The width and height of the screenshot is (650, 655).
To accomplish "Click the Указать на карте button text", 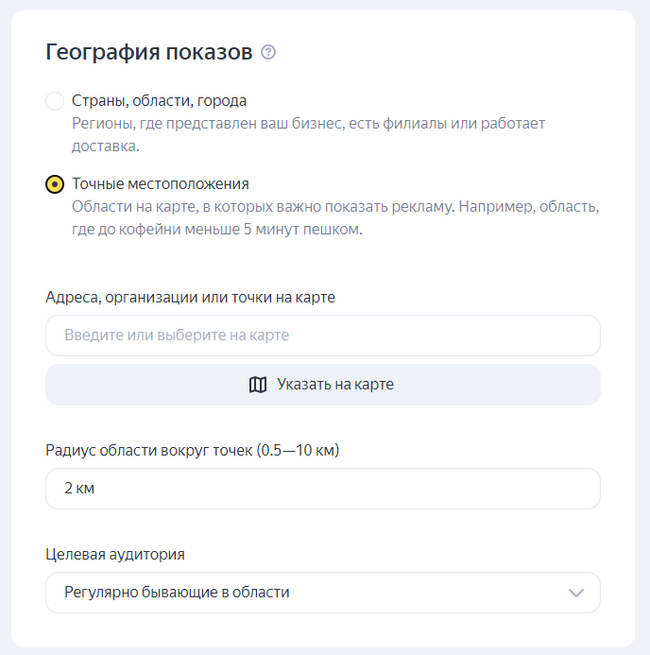I will point(335,385).
